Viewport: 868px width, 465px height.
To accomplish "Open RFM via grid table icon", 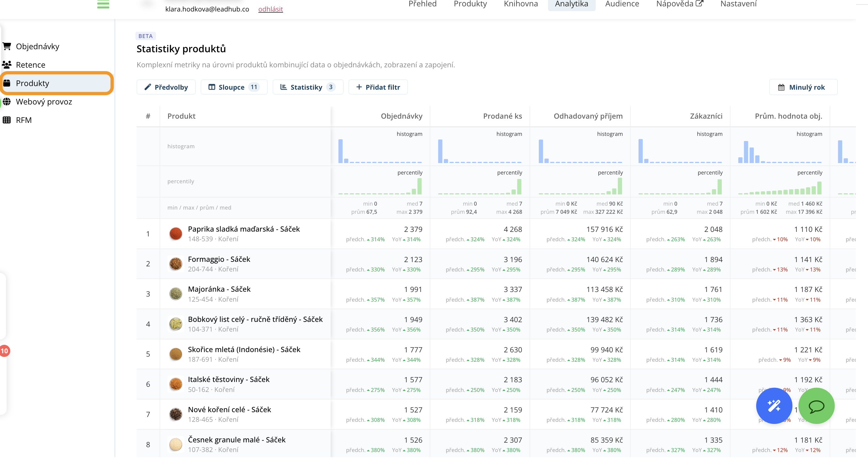I will [7, 120].
